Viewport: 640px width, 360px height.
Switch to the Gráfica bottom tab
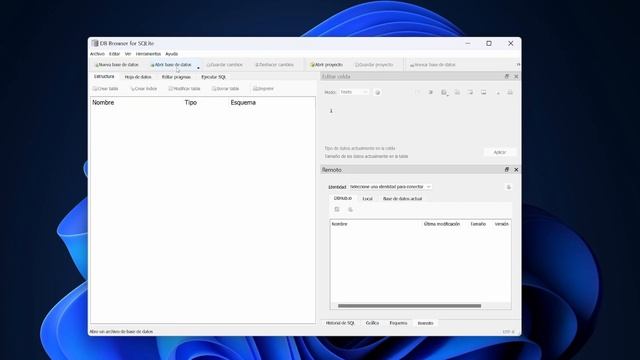[372, 323]
